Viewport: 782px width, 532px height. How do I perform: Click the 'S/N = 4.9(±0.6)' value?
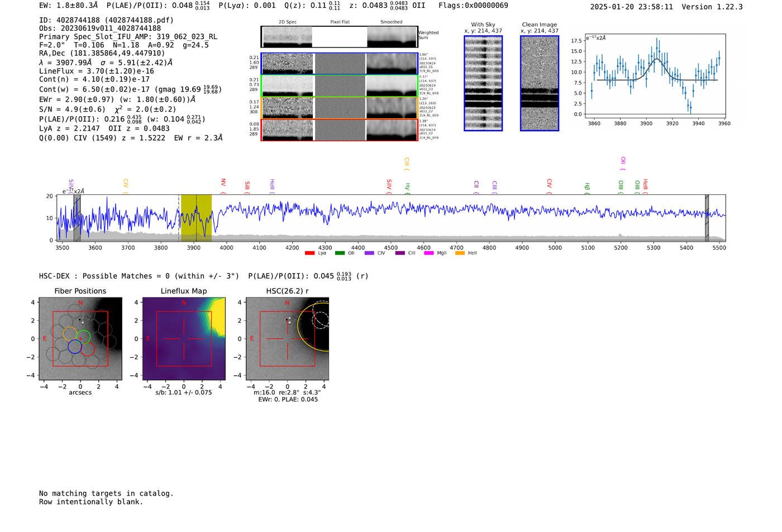click(x=72, y=109)
